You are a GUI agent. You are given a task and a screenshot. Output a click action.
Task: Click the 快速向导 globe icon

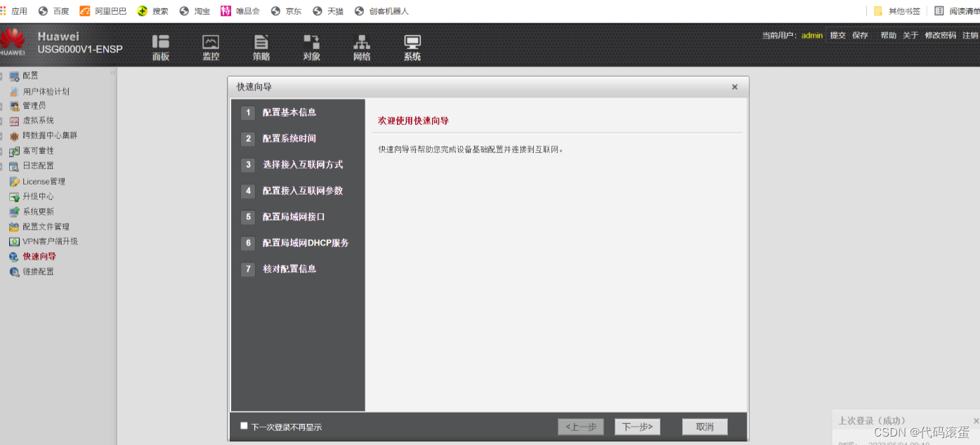[x=14, y=257]
